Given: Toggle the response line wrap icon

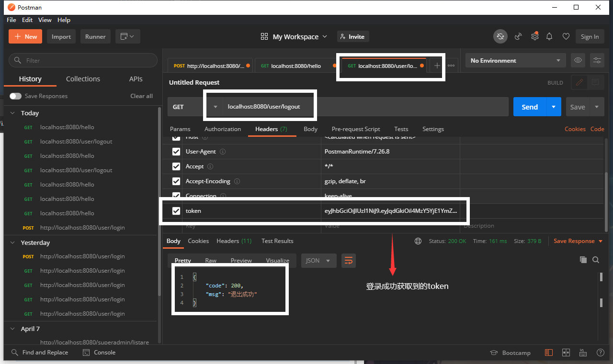Looking at the screenshot, I should pos(349,261).
